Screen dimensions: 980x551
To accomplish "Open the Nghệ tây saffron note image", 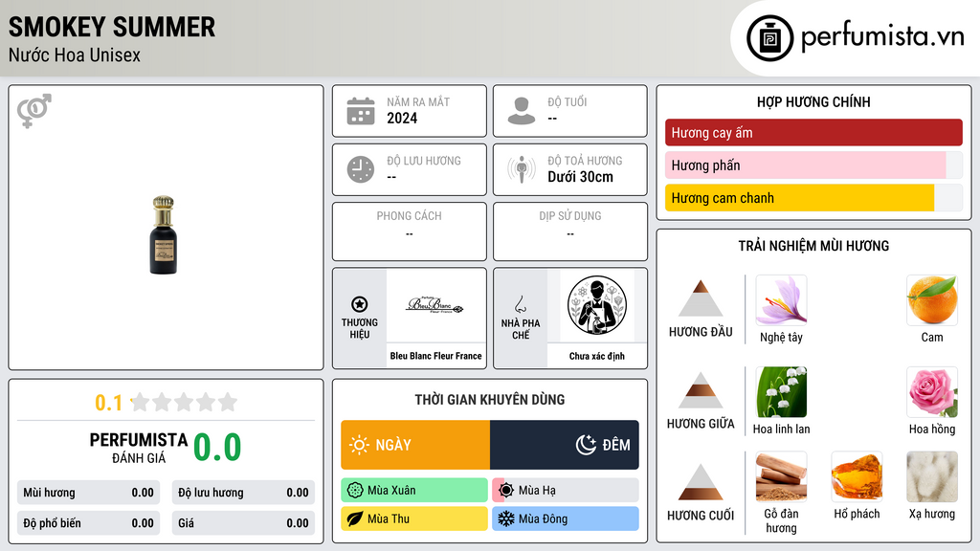I will tap(781, 300).
